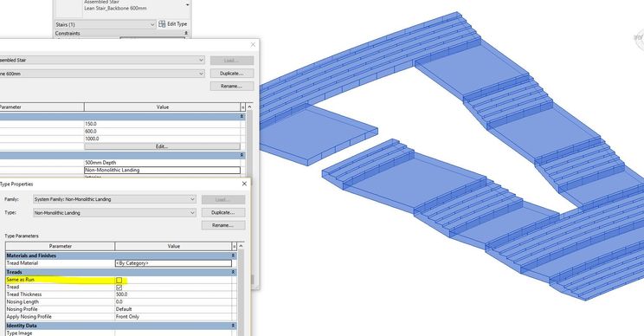Click the Value column header in landing dialog
644x336 pixels.
[x=174, y=247]
